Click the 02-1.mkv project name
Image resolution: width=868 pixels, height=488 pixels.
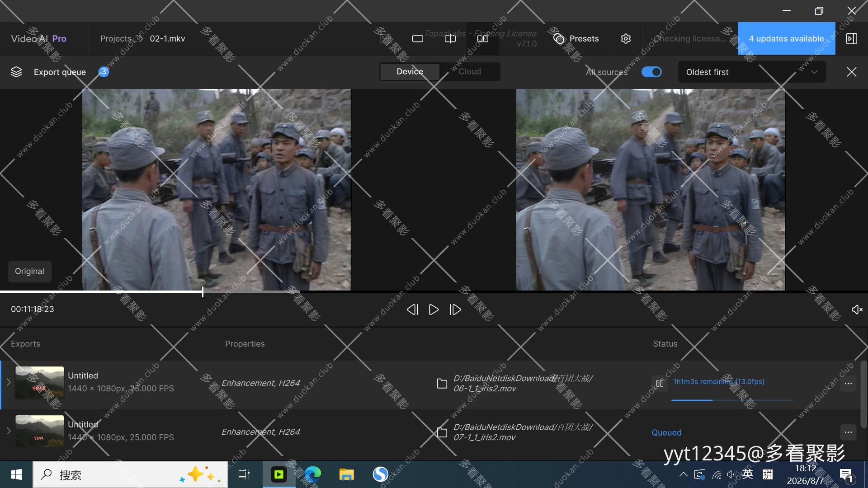coord(167,39)
